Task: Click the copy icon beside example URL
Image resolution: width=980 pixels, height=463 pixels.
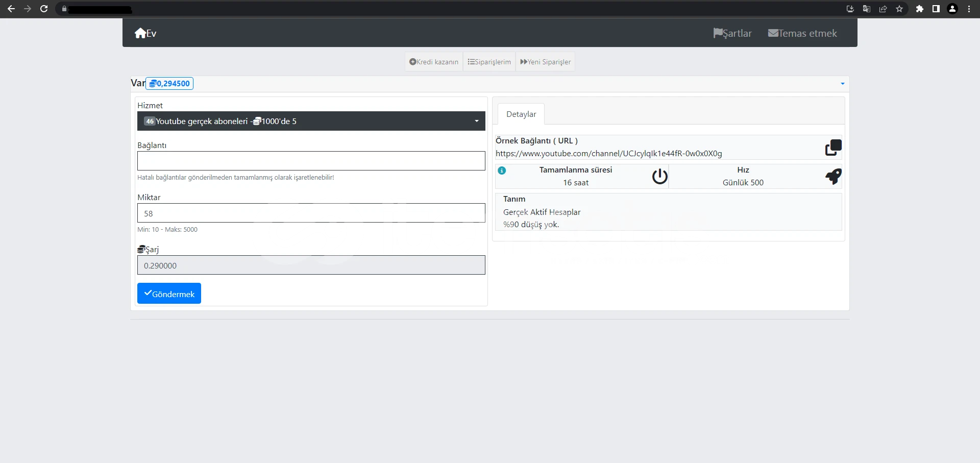Action: click(x=833, y=148)
